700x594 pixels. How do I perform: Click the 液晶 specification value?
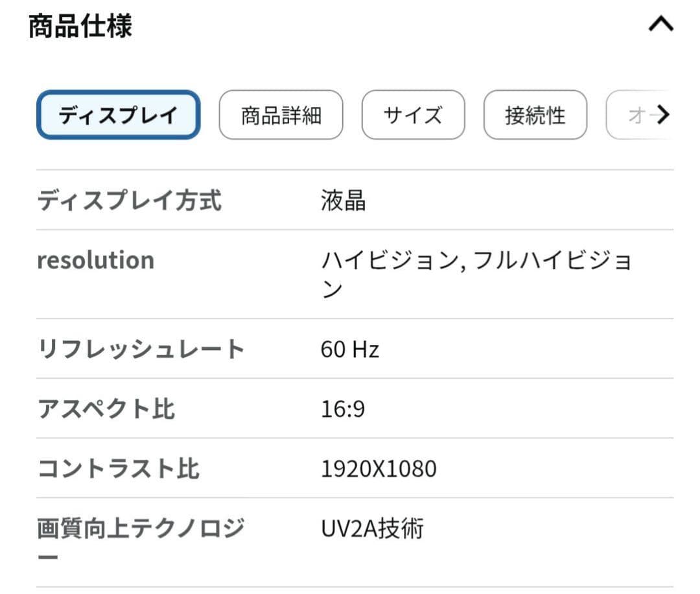coord(344,201)
